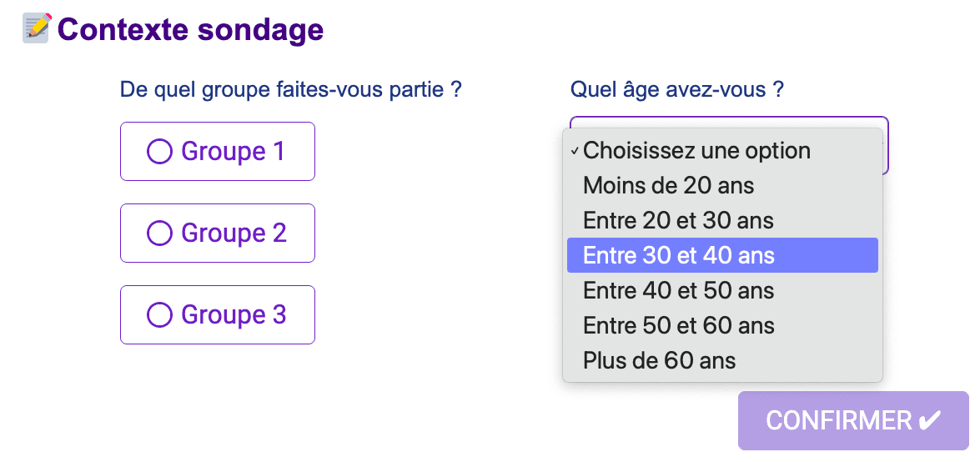Click the "De quel groupe faites-vous partie ?" label
The image size is (980, 462).
[x=291, y=89]
